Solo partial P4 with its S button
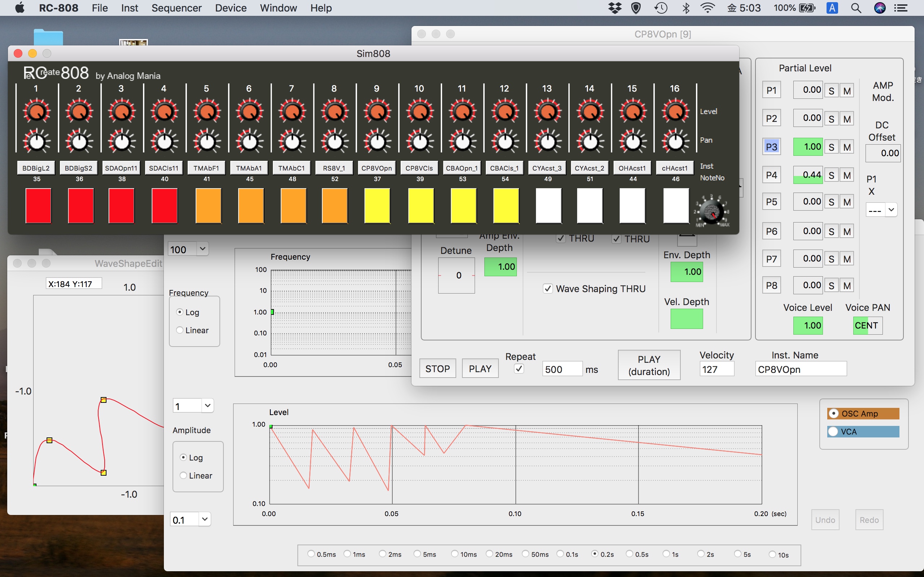924x577 pixels. click(832, 175)
